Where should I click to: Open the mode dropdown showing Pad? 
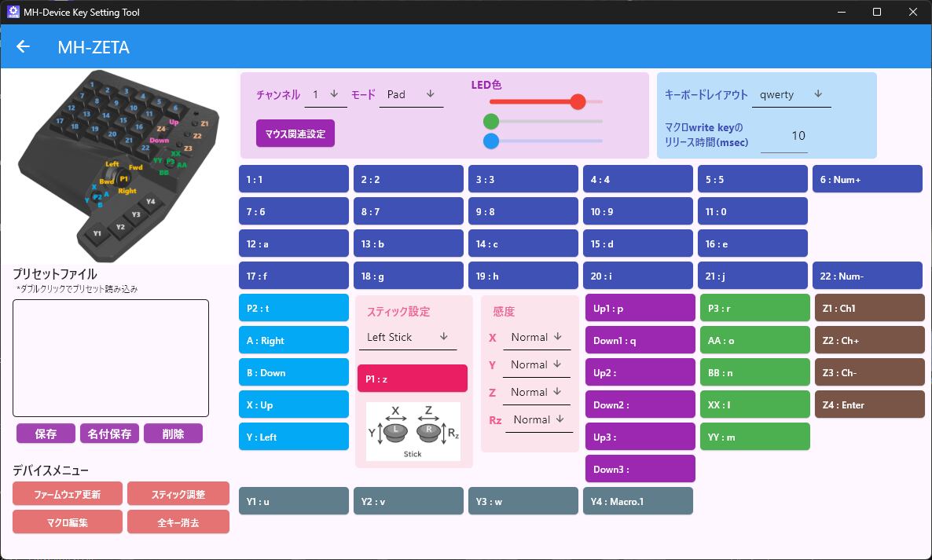click(411, 94)
